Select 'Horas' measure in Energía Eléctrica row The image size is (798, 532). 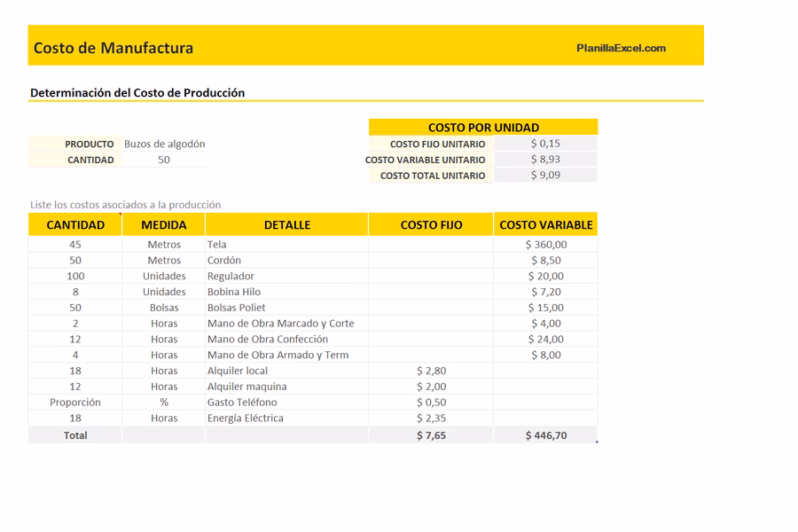pyautogui.click(x=164, y=418)
